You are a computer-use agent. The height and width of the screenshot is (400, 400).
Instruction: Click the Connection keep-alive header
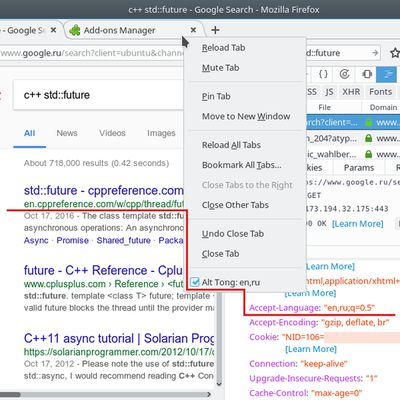(x=298, y=364)
